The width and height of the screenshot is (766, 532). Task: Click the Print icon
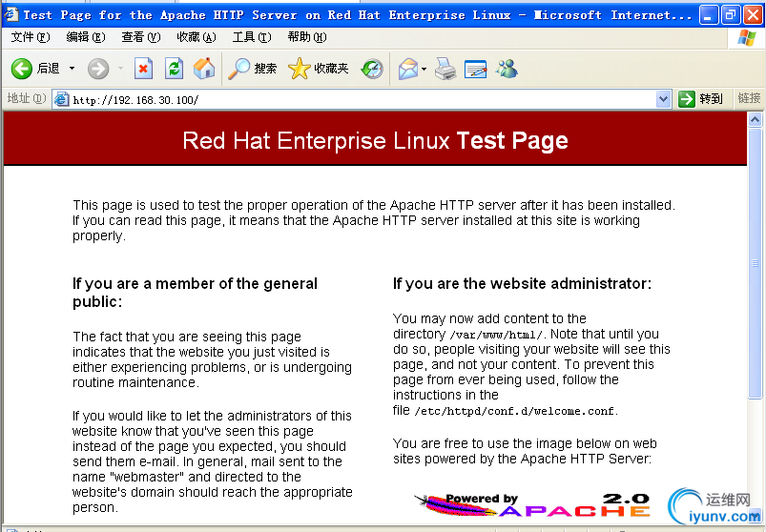pyautogui.click(x=445, y=69)
